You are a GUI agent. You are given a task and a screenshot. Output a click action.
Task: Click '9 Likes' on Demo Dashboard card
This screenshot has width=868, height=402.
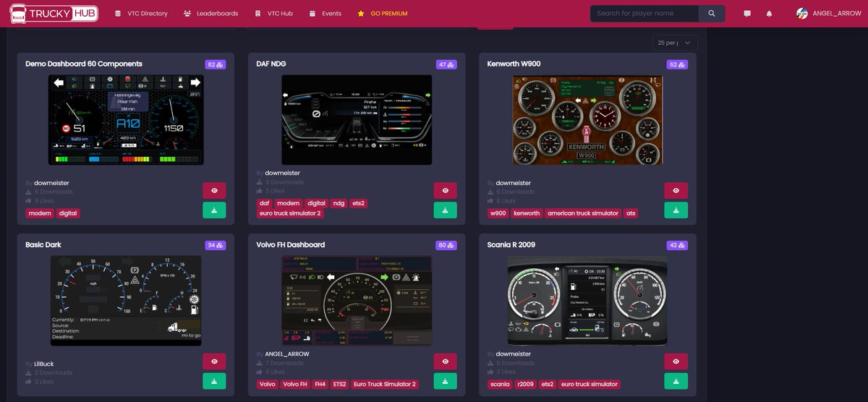coord(44,200)
